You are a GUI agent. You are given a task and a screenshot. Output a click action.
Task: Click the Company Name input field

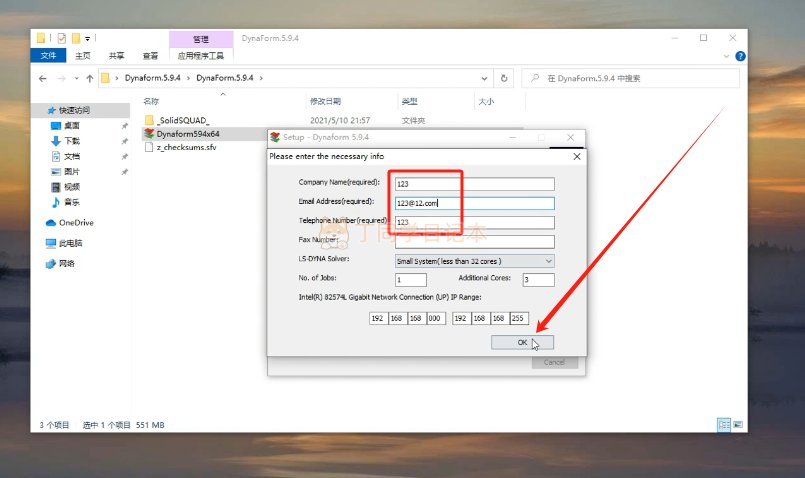pyautogui.click(x=474, y=184)
